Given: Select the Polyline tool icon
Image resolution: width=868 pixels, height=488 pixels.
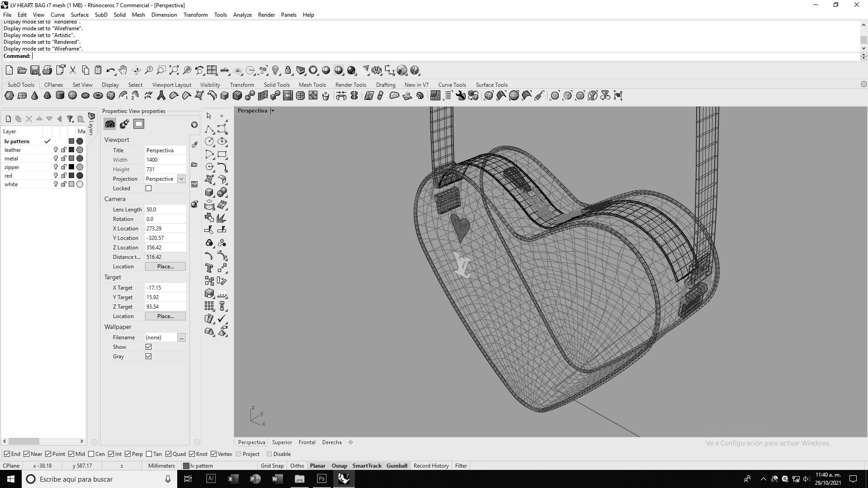Looking at the screenshot, I should (x=209, y=129).
